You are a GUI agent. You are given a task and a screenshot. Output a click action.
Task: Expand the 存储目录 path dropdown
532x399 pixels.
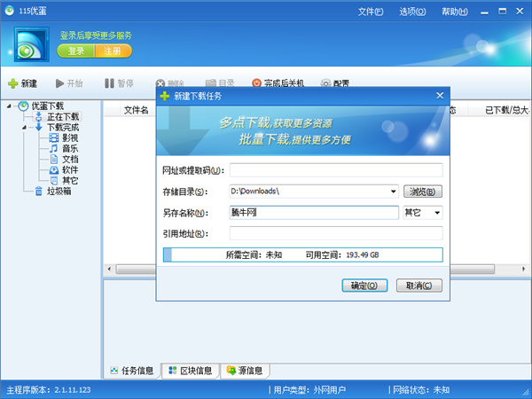393,192
